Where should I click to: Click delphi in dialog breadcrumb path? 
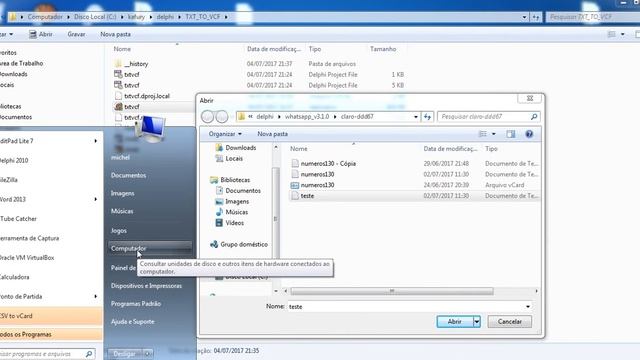pyautogui.click(x=265, y=117)
